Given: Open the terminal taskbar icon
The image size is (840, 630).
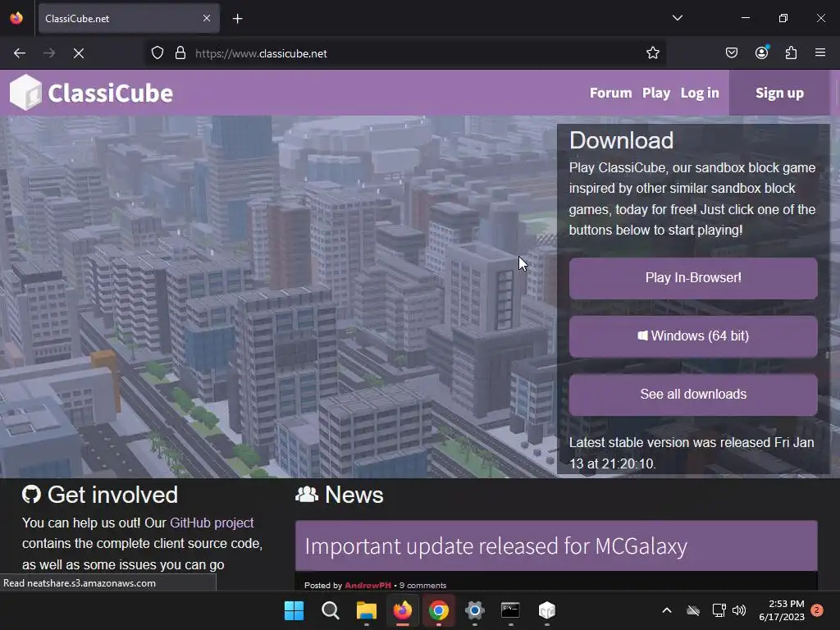Looking at the screenshot, I should (510, 610).
